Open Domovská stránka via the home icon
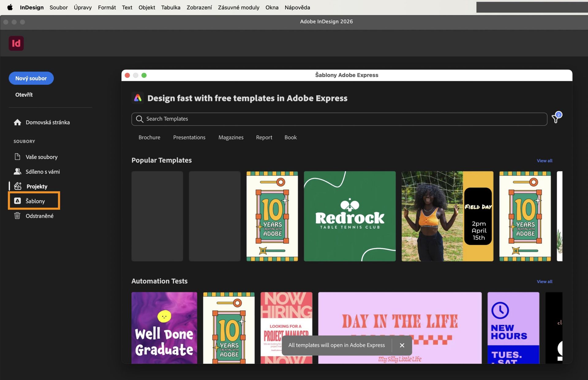The width and height of the screenshot is (588, 380). coord(17,122)
